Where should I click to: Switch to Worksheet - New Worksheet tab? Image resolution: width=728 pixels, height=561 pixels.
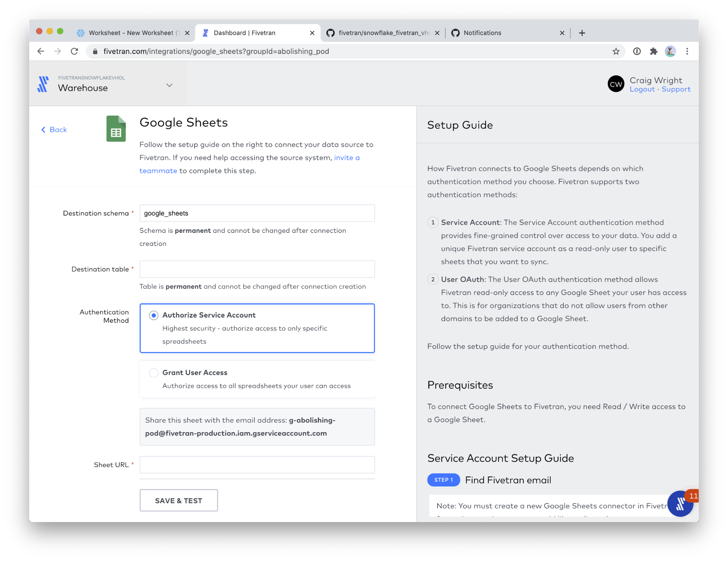(x=131, y=33)
